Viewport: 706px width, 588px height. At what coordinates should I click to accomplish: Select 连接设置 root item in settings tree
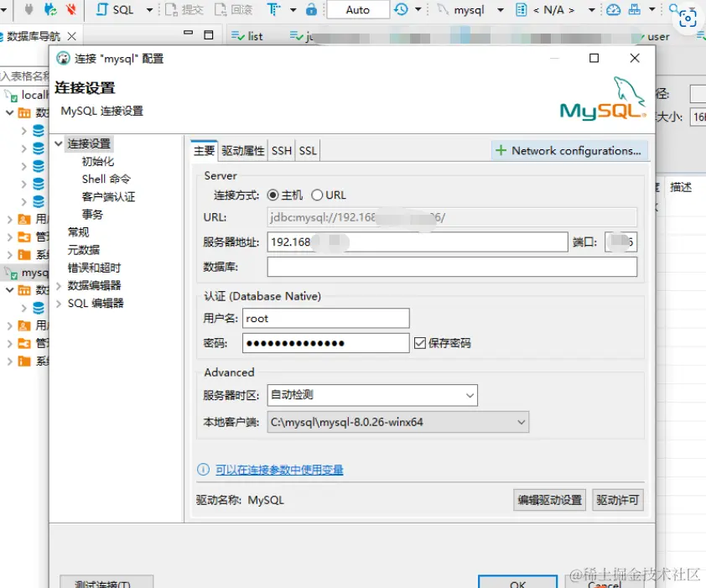click(89, 143)
